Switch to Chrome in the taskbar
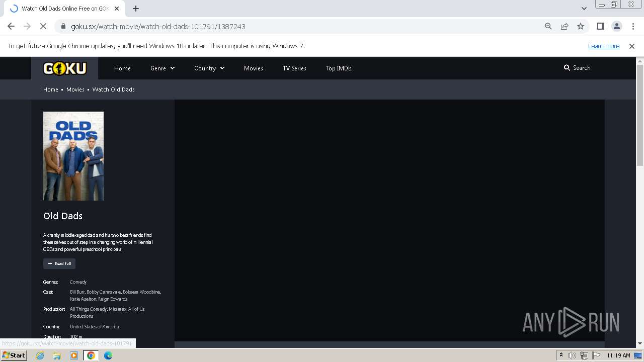 pos(91,355)
